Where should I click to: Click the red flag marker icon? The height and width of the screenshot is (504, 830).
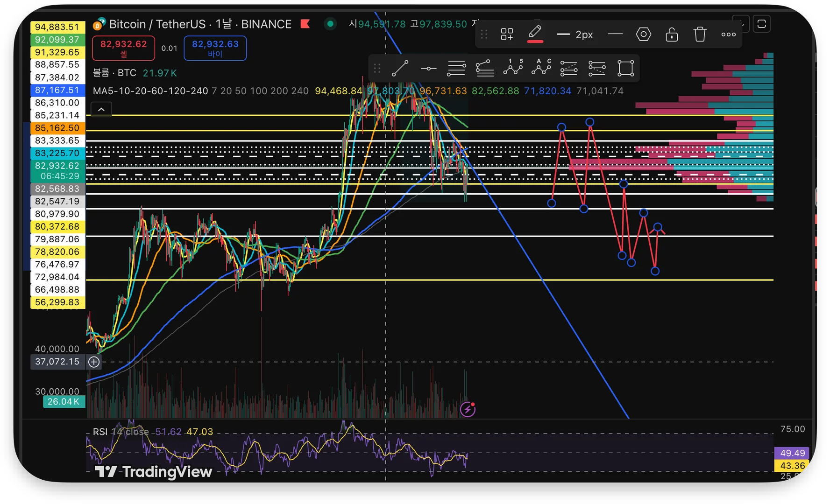click(x=305, y=24)
